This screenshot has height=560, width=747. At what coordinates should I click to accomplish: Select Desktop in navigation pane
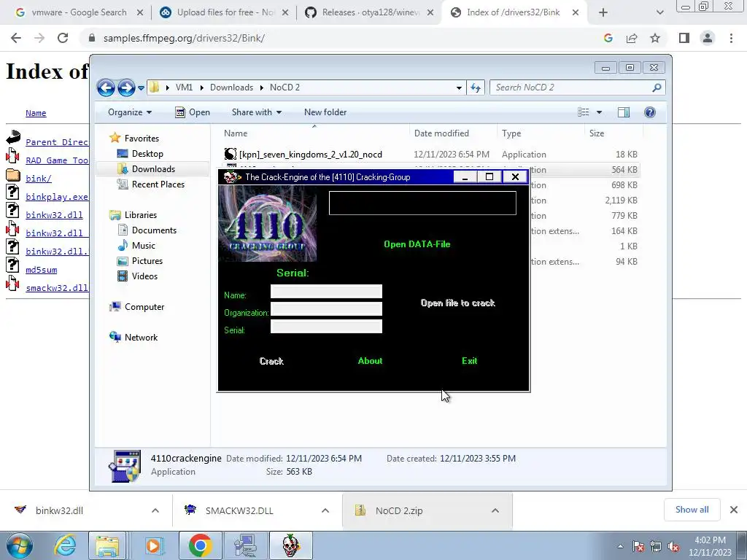click(147, 154)
